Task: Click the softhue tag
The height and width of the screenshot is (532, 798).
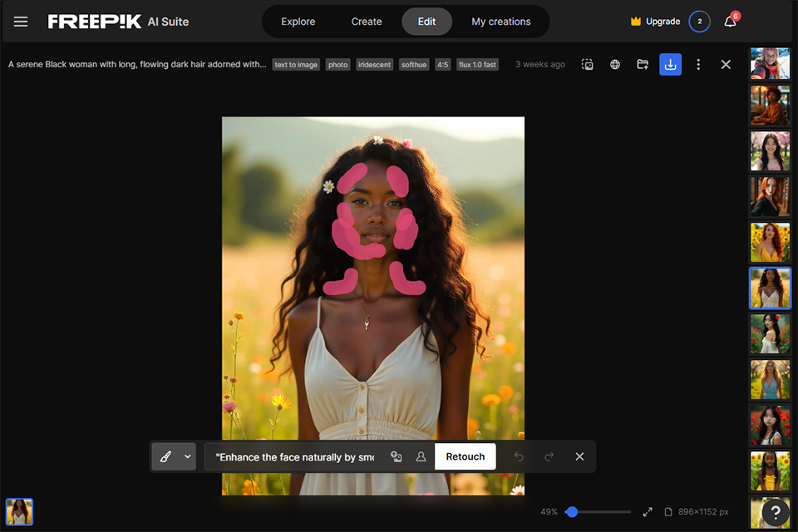Action: 414,65
